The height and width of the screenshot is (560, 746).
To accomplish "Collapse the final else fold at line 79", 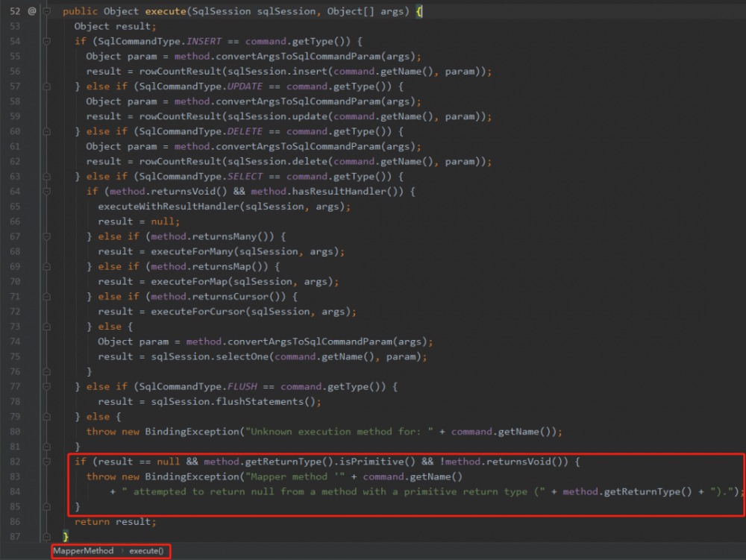I will 46,417.
